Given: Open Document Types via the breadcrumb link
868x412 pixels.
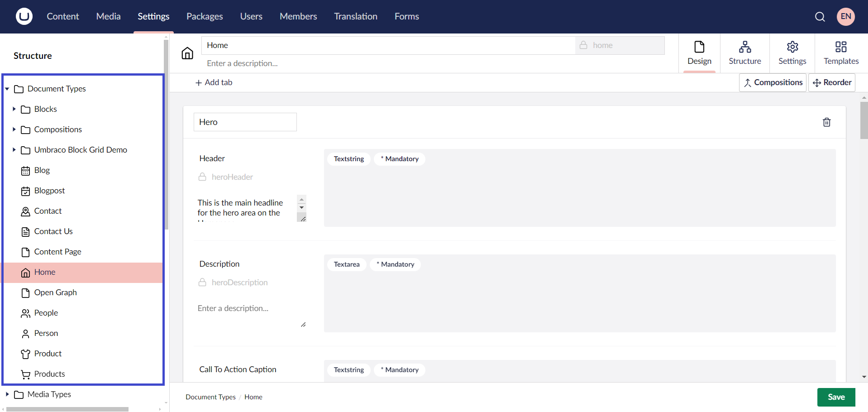Looking at the screenshot, I should point(210,397).
